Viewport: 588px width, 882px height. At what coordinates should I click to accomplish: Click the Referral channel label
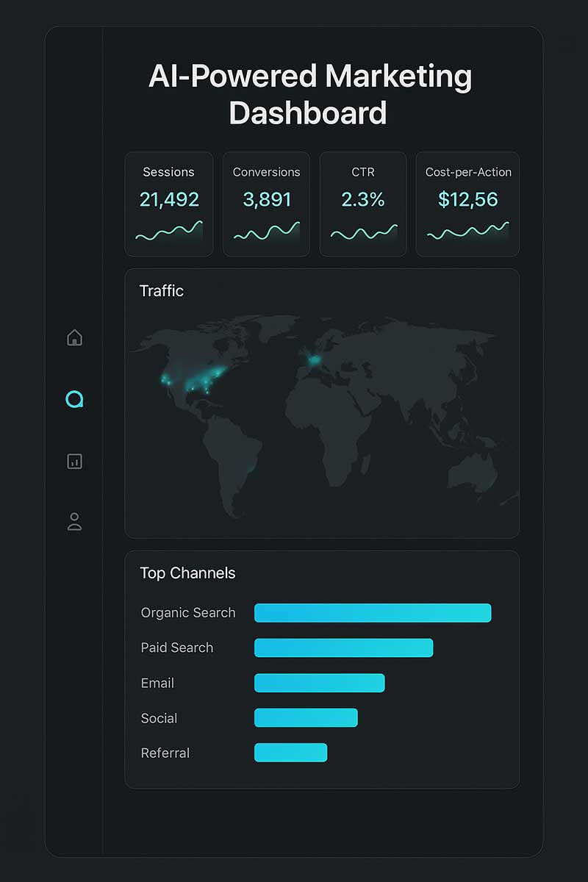click(165, 753)
